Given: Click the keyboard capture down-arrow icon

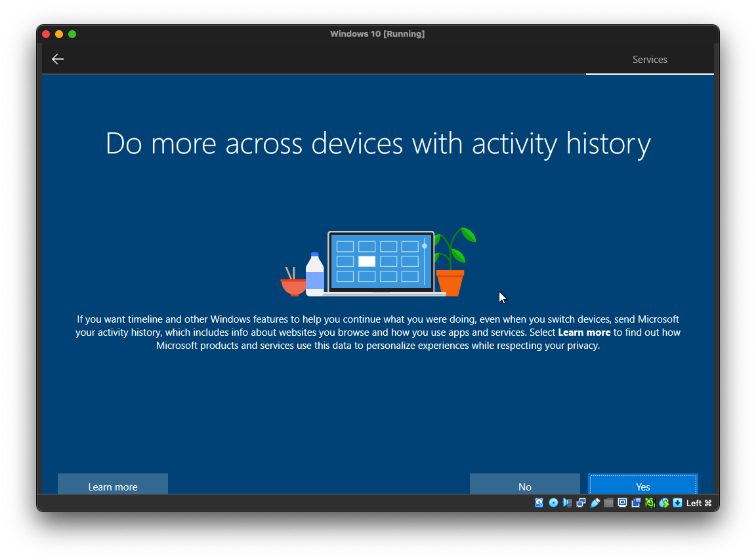Looking at the screenshot, I should (677, 503).
